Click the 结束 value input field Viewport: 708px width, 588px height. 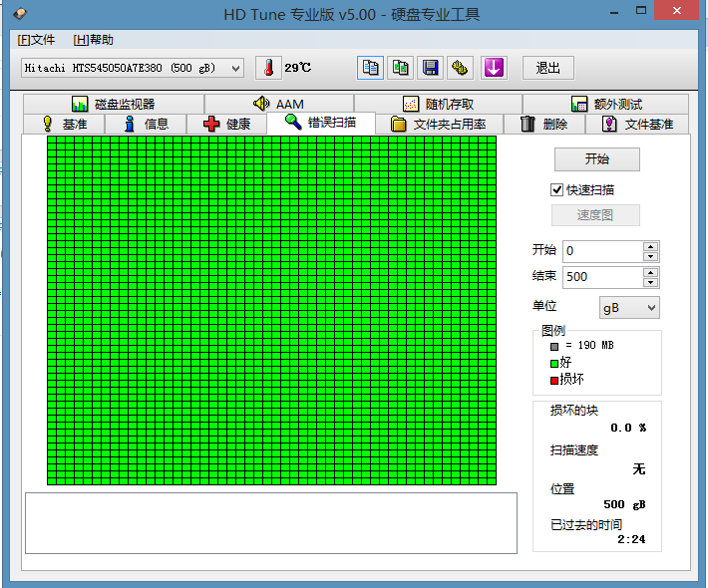tap(603, 277)
